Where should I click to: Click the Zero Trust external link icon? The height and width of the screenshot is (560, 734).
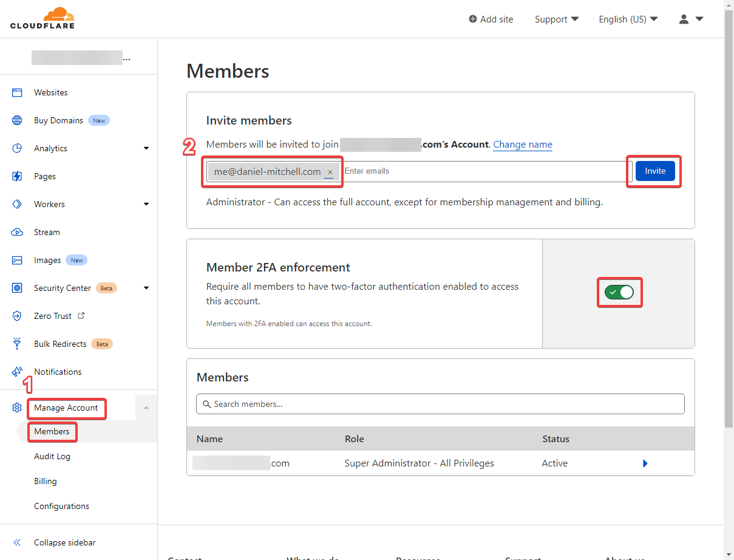[x=81, y=316]
